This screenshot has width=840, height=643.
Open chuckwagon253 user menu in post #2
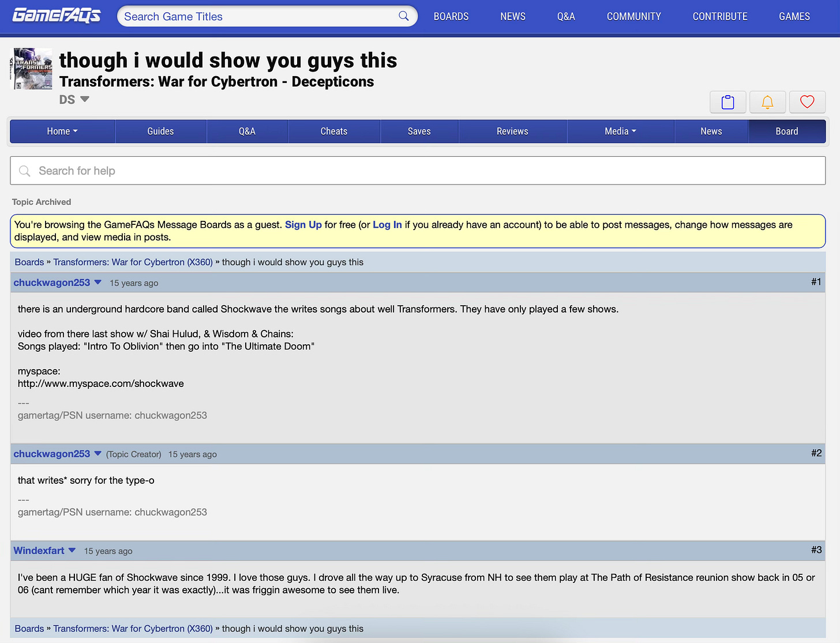click(97, 453)
